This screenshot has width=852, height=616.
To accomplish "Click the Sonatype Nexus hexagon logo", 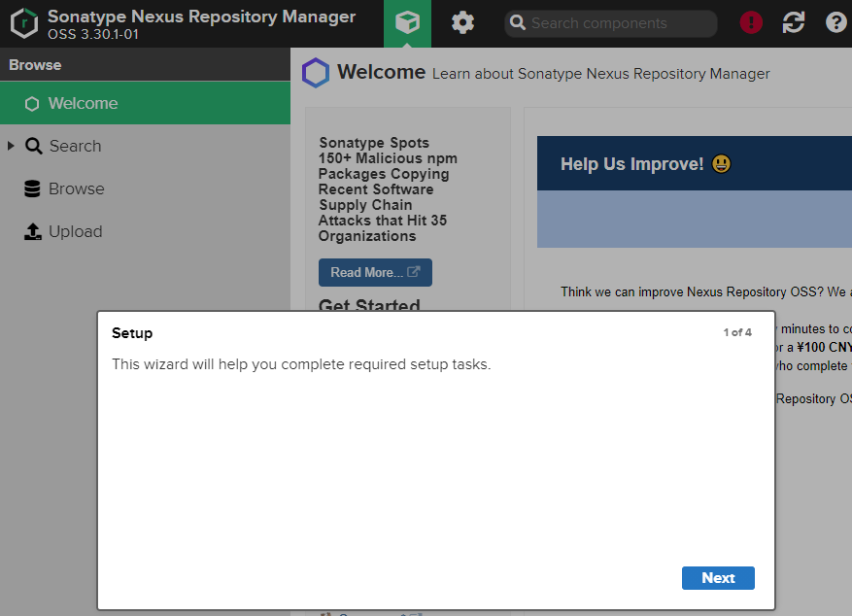I will [x=24, y=23].
